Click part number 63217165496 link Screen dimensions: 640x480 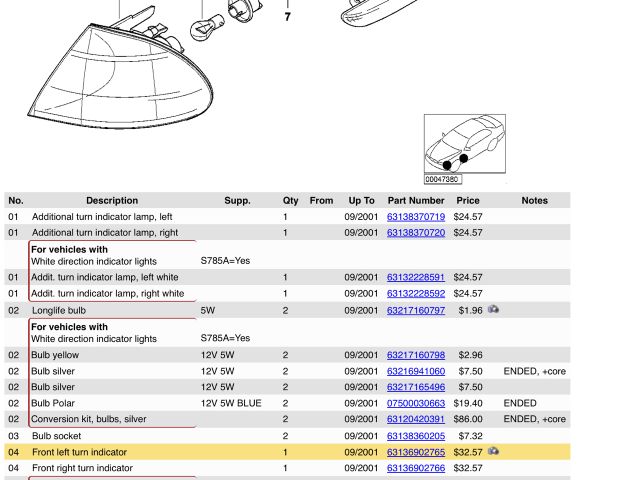[415, 387]
